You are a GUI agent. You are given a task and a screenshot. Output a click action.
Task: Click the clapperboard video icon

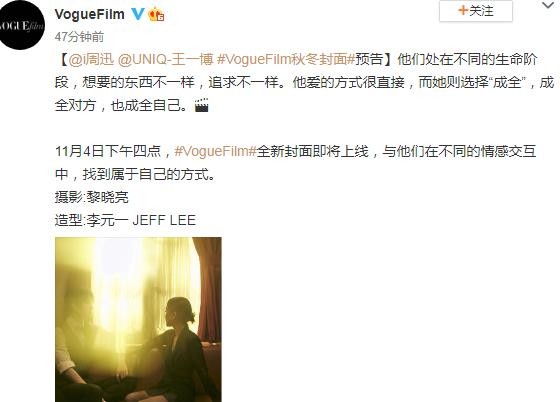(x=201, y=105)
